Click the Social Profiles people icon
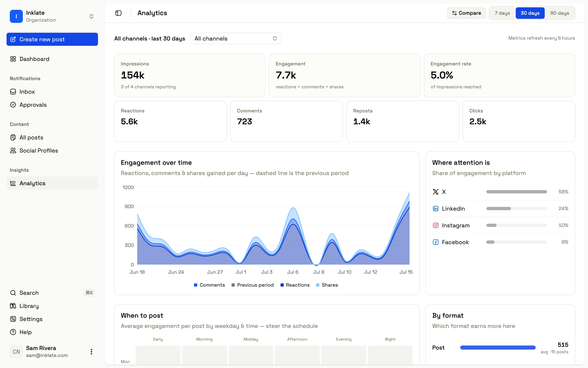The width and height of the screenshot is (588, 368). click(13, 151)
